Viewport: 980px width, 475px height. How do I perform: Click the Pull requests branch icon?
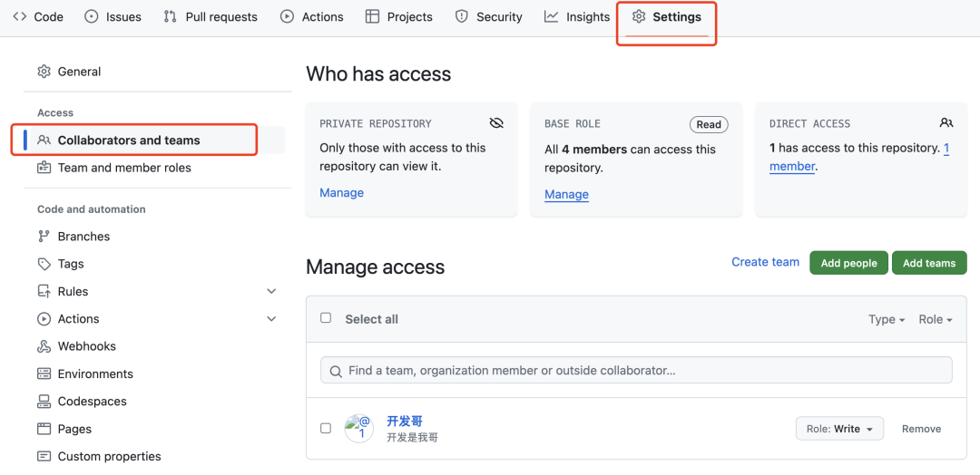pos(170,17)
